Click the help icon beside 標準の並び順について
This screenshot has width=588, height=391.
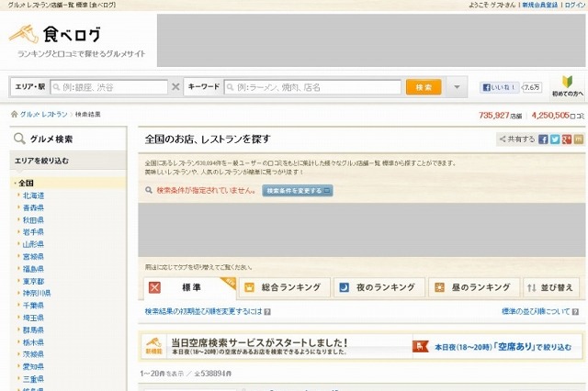(x=575, y=311)
